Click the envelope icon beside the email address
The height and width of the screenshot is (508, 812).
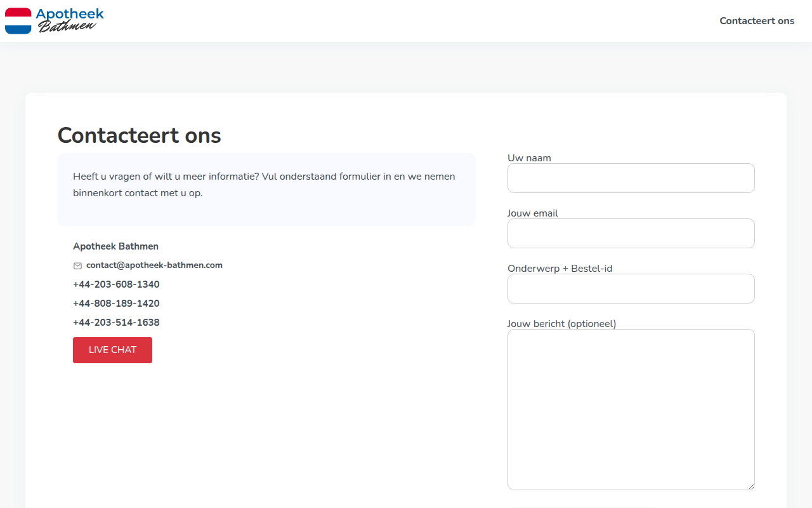[77, 265]
